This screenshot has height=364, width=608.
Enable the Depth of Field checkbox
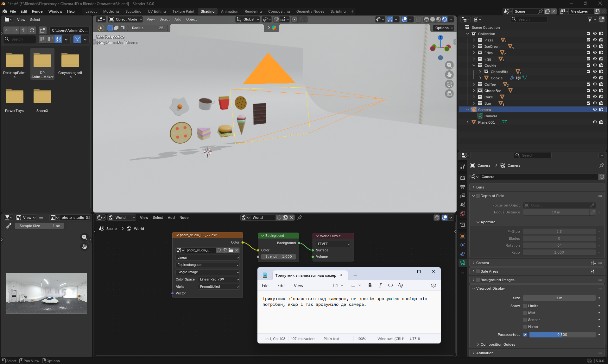tap(478, 196)
